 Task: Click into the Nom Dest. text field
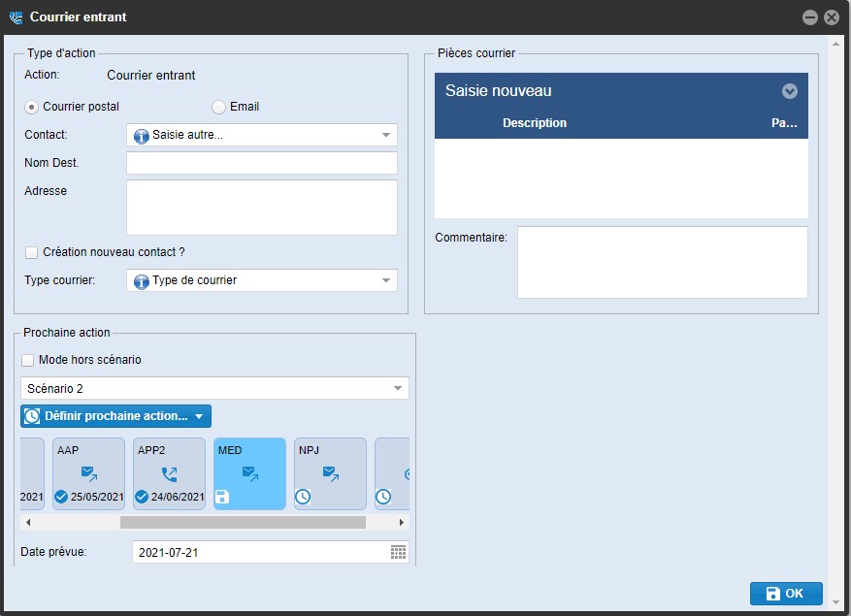click(x=261, y=163)
